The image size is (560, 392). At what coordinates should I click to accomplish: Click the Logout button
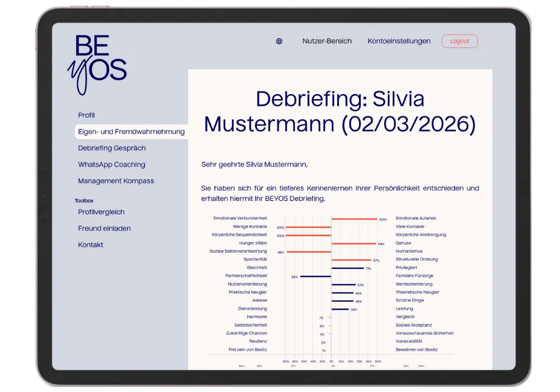pyautogui.click(x=460, y=41)
